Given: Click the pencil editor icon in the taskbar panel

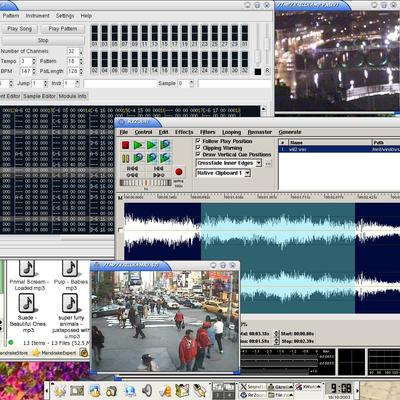Looking at the screenshot, I should coord(199,390).
